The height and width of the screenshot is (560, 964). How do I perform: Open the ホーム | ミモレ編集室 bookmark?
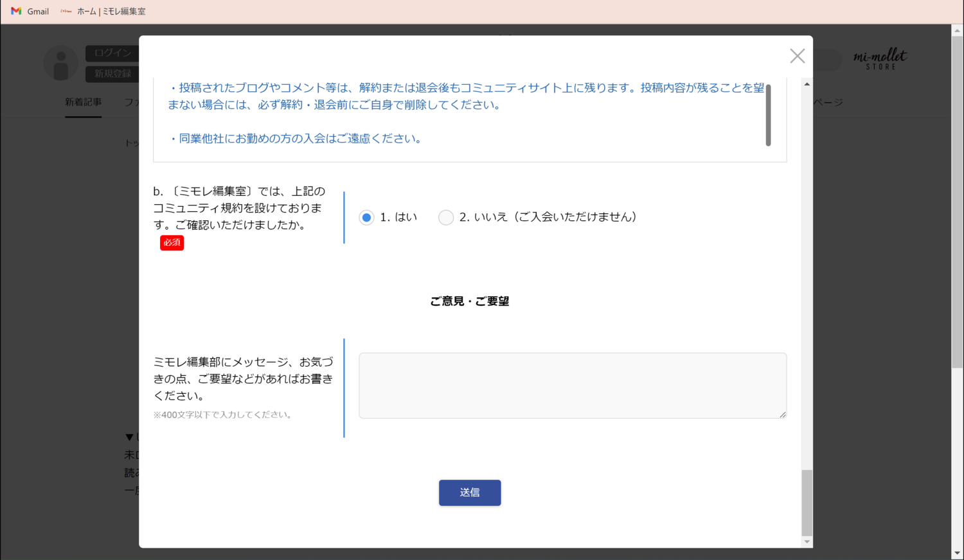103,12
